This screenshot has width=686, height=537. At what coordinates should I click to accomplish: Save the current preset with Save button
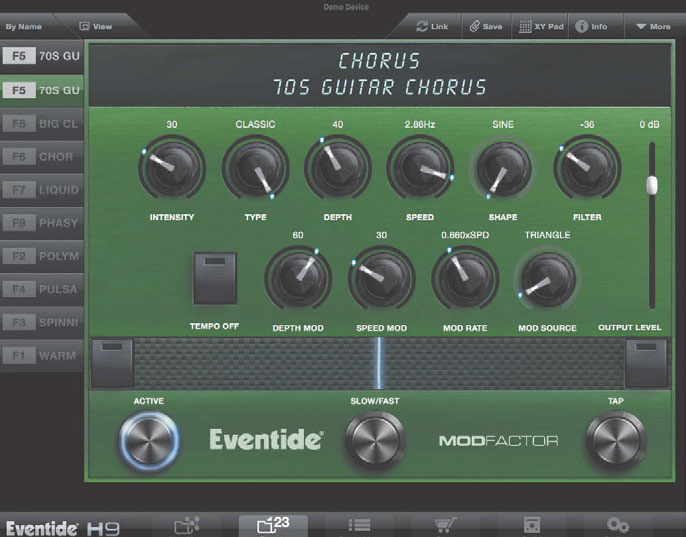[486, 26]
